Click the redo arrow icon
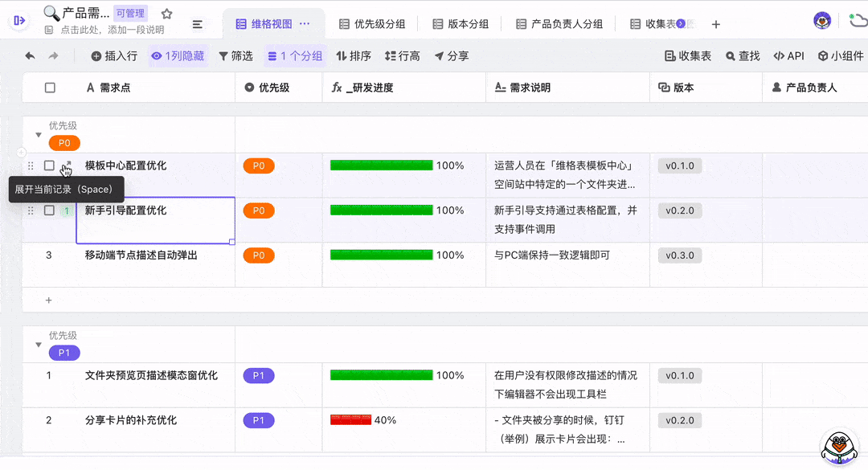The height and width of the screenshot is (470, 868). [x=53, y=56]
